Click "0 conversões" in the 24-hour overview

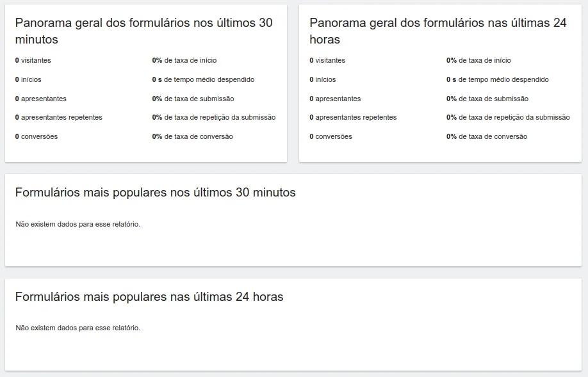pyautogui.click(x=331, y=136)
